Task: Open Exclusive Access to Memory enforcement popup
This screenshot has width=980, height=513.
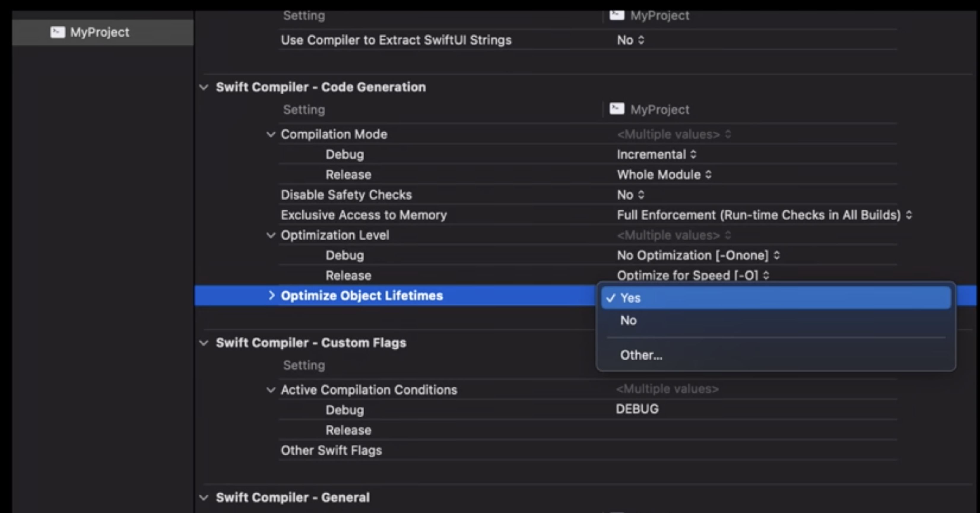Action: 764,215
